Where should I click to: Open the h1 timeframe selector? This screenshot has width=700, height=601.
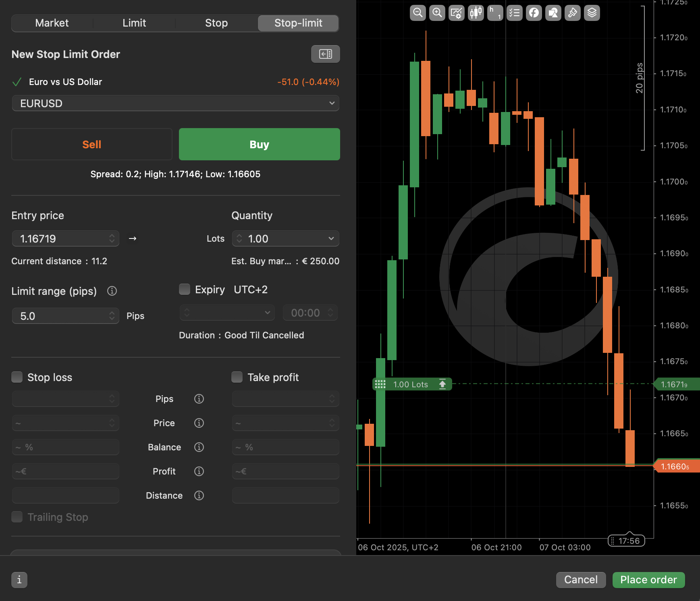(495, 13)
